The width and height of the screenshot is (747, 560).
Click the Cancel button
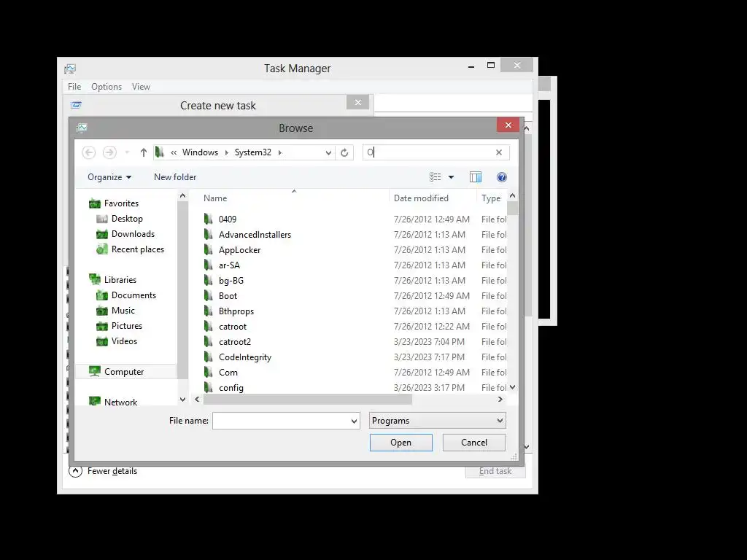[x=474, y=443]
